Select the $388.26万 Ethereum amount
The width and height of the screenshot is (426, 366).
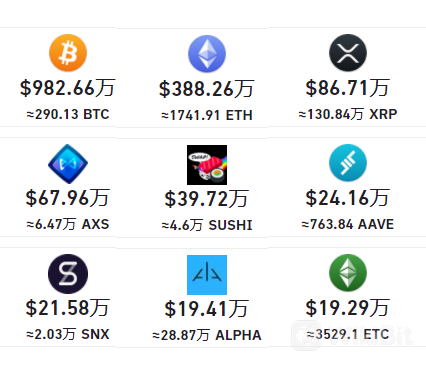207,89
